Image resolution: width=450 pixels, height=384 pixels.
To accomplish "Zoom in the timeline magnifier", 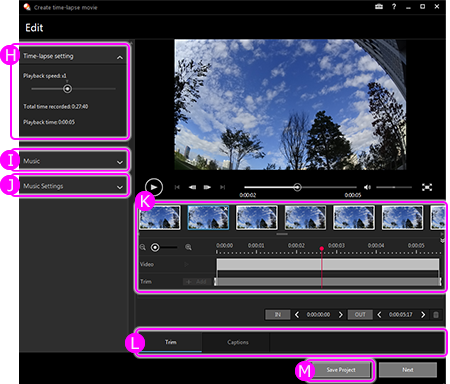I will pyautogui.click(x=188, y=247).
